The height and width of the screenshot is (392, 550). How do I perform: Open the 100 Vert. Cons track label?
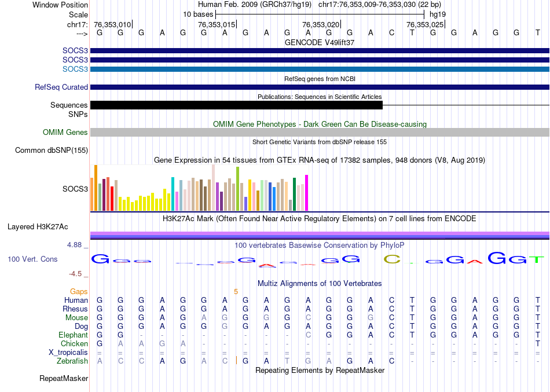click(32, 259)
